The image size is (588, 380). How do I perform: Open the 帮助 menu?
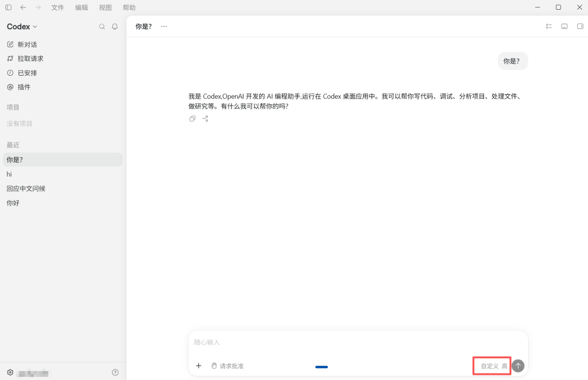pos(129,8)
